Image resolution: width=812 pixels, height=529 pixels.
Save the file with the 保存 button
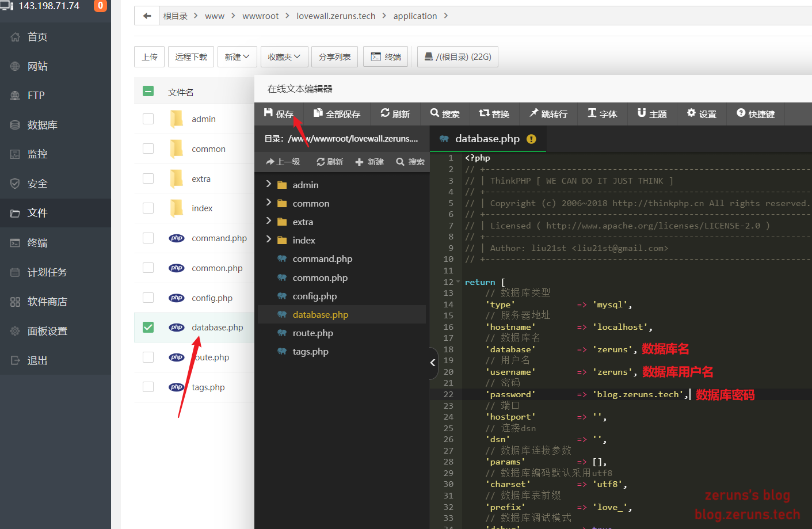pos(279,114)
